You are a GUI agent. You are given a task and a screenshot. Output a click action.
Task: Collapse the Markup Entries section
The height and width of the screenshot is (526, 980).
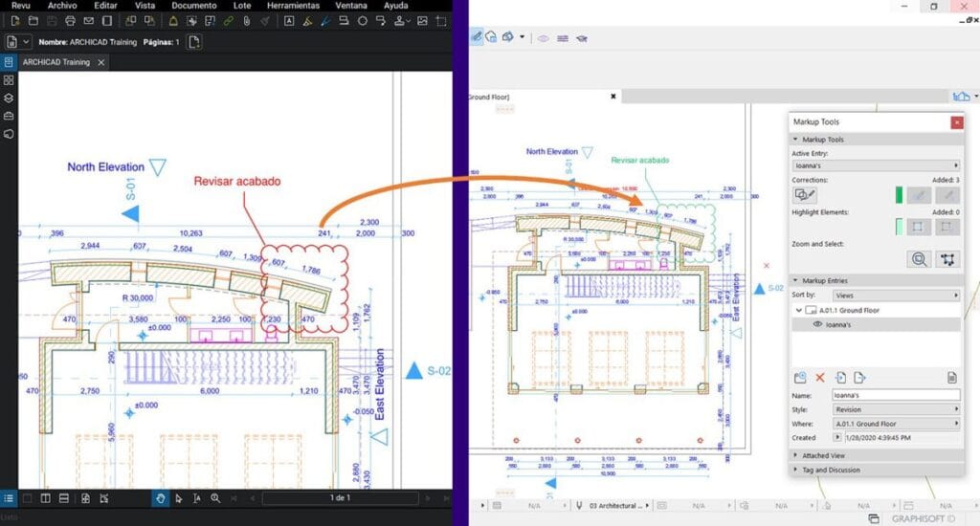coord(795,280)
